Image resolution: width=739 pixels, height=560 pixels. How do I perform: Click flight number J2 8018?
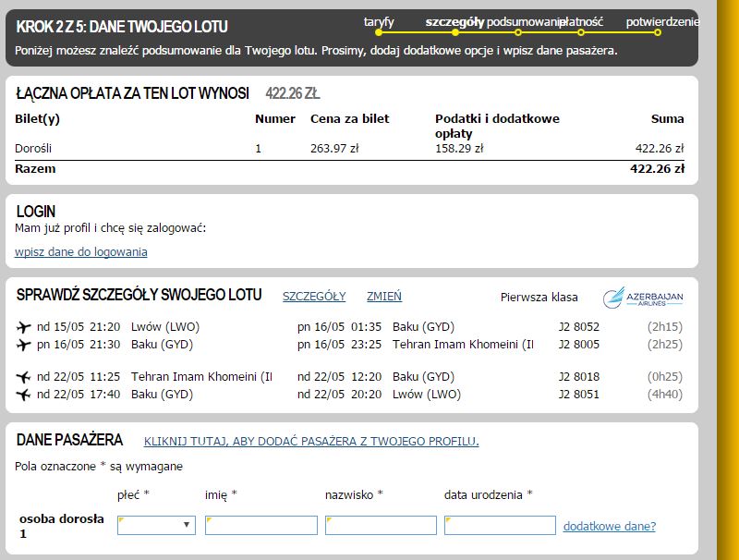[x=579, y=377]
